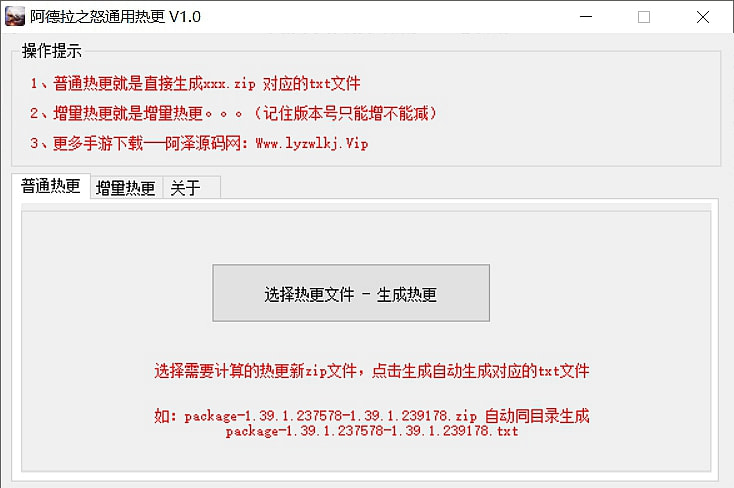Click hint line 2 about 增量热更
Image resolution: width=734 pixels, height=488 pixels.
[234, 113]
